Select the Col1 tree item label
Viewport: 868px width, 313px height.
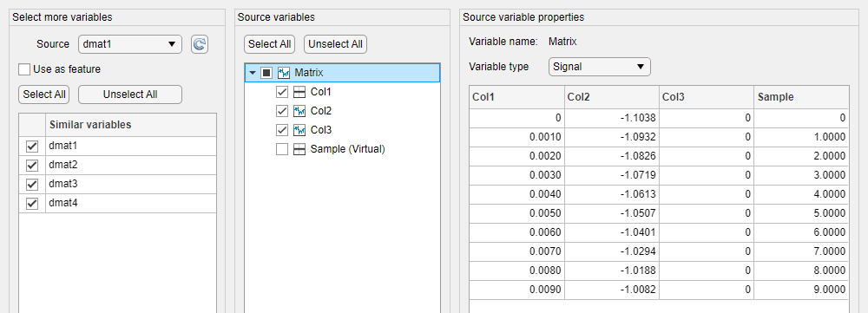(321, 92)
